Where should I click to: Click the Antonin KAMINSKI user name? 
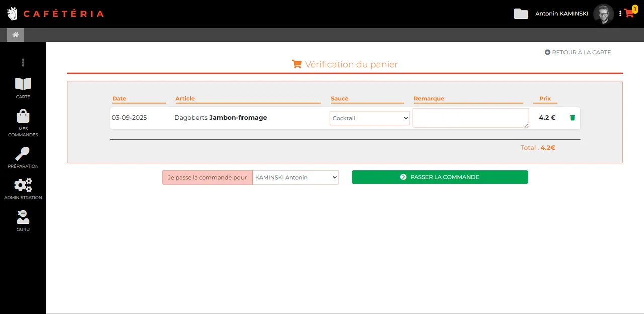click(561, 14)
